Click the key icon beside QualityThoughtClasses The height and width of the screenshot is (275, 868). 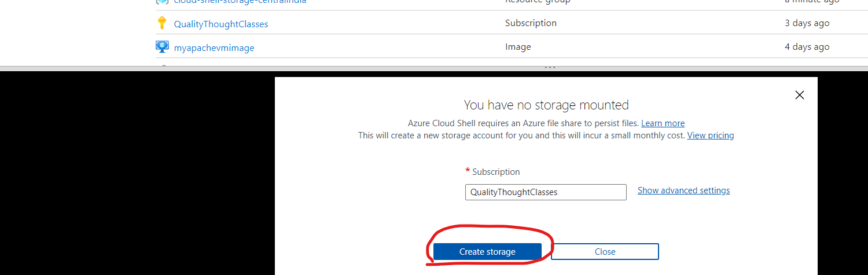pyautogui.click(x=162, y=23)
